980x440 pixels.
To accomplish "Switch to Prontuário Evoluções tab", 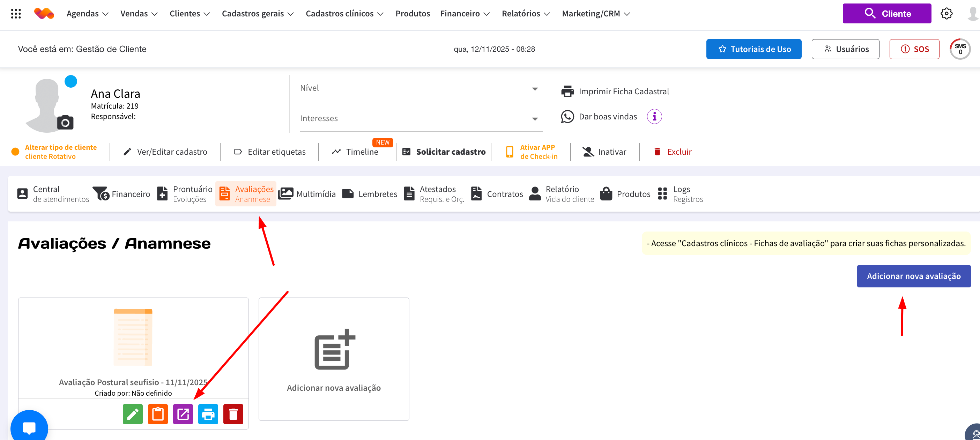I will click(x=185, y=194).
